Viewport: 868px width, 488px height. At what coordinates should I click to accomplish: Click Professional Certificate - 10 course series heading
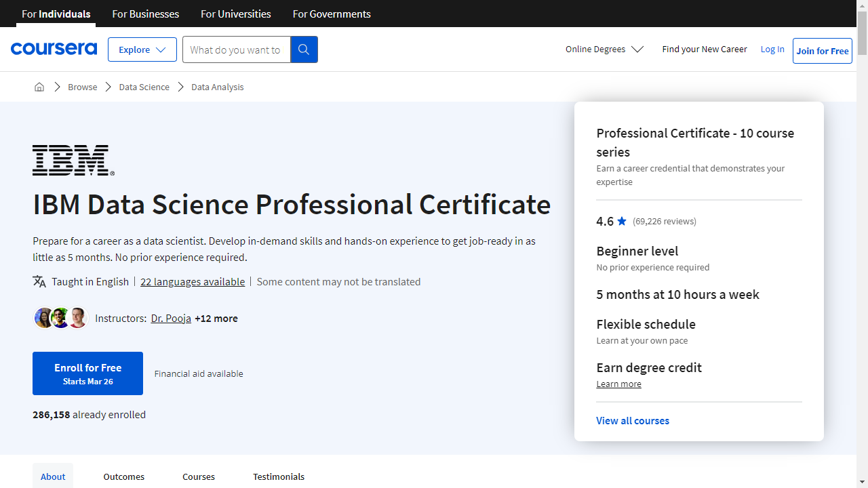coord(695,142)
